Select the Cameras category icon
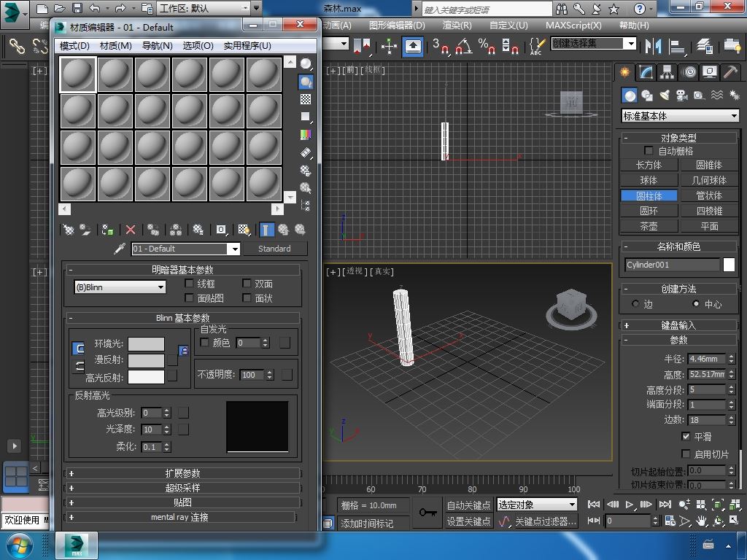 (x=681, y=96)
